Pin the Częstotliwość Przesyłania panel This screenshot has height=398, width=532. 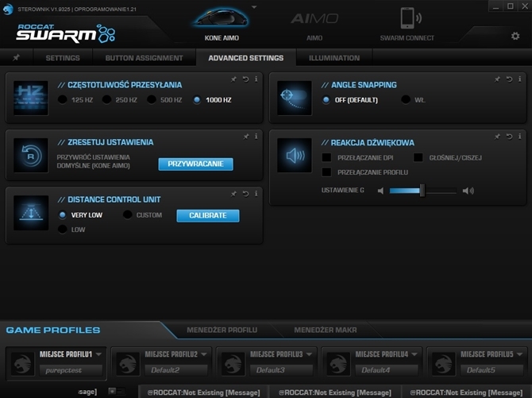pyautogui.click(x=233, y=79)
